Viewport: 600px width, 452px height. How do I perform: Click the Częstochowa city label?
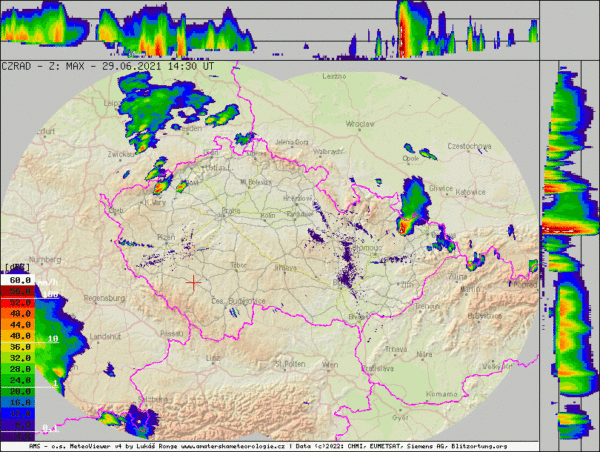(469, 146)
